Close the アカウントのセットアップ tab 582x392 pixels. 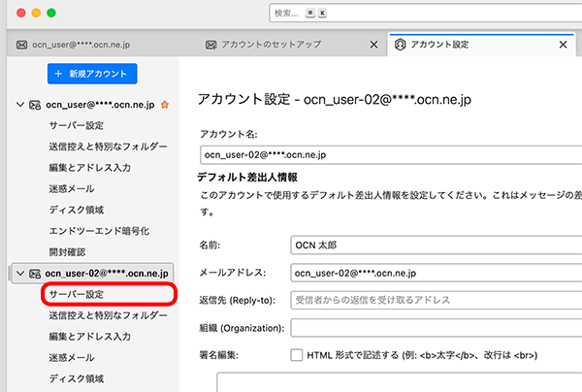tap(374, 46)
